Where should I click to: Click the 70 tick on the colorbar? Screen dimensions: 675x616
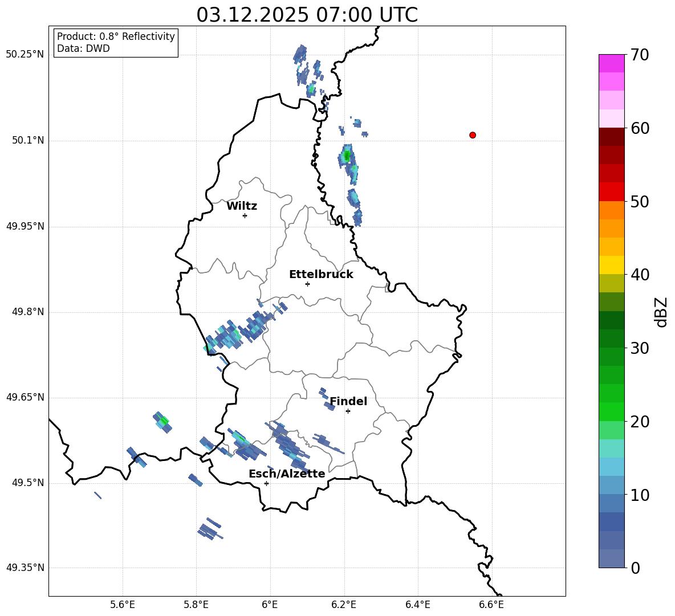point(640,55)
